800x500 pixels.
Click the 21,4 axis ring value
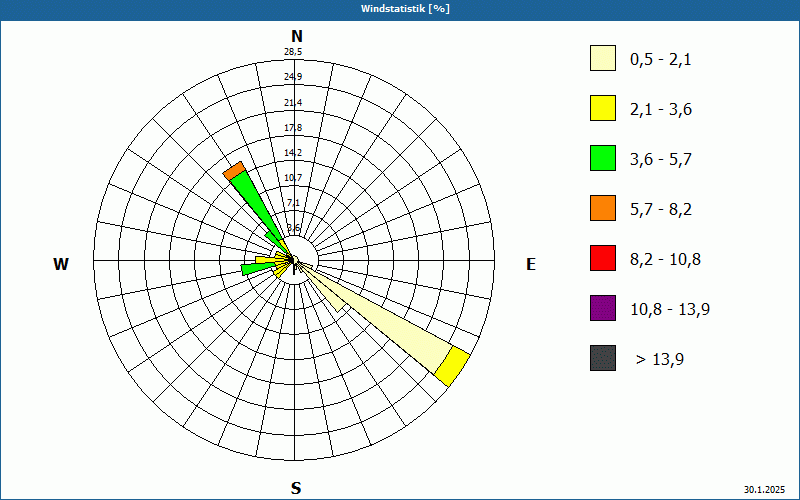293,103
